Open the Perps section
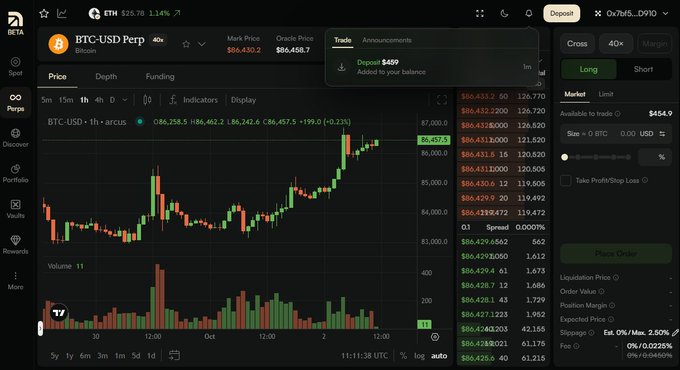 pos(15,103)
